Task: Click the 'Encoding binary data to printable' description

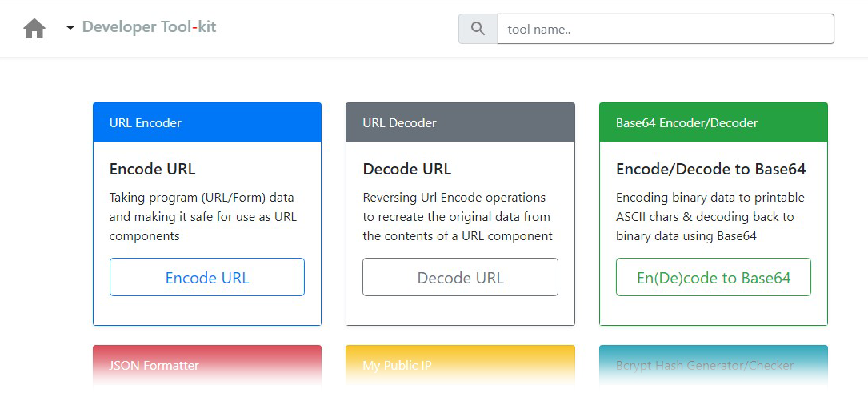Action: [x=710, y=217]
